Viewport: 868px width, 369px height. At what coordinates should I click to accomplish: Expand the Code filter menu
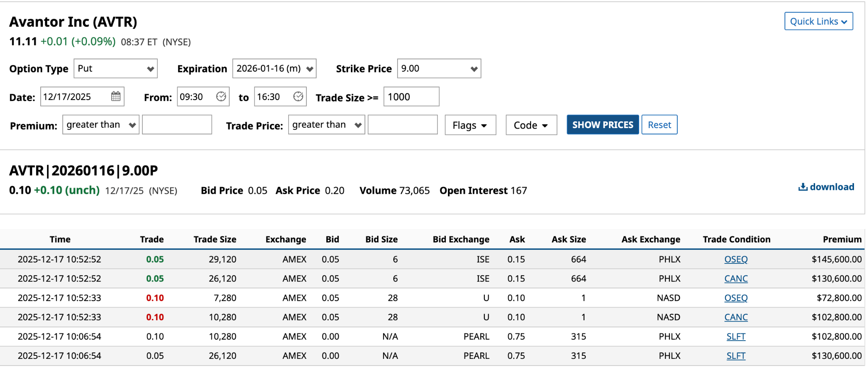pyautogui.click(x=531, y=125)
